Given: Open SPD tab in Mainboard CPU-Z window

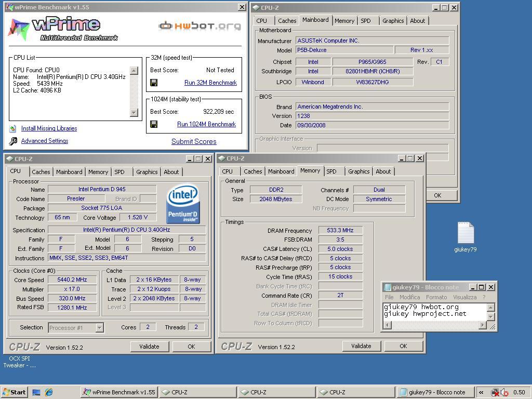Looking at the screenshot, I should coord(366,21).
